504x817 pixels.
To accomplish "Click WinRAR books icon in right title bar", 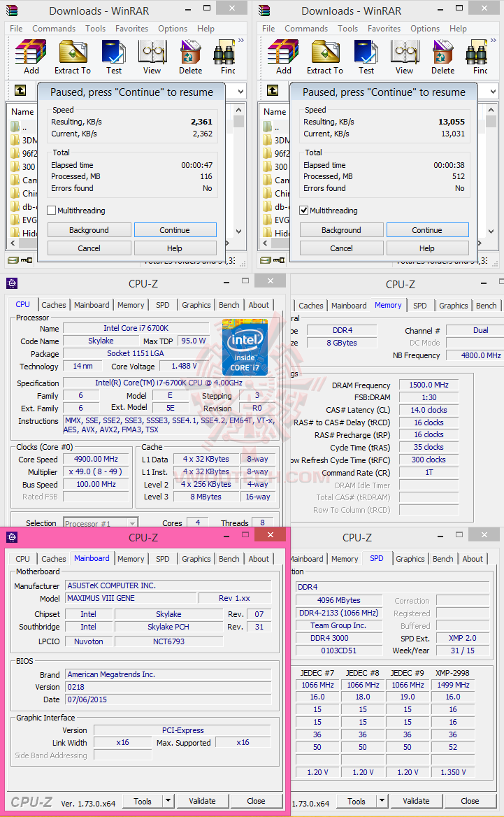I will coord(264,10).
